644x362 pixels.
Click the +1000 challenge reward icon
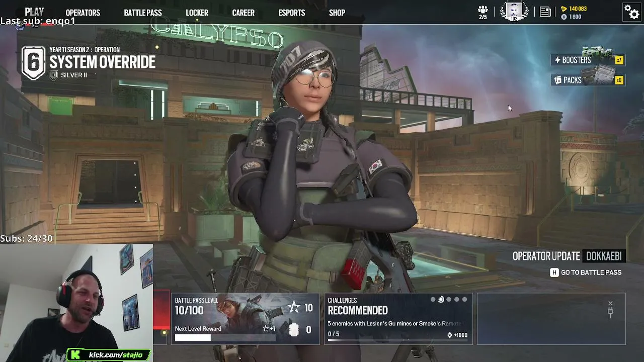click(450, 335)
